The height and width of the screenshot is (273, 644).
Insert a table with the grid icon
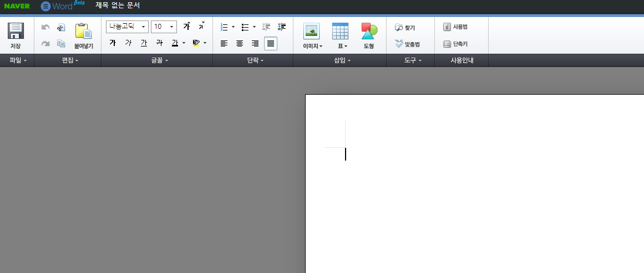pos(340,31)
